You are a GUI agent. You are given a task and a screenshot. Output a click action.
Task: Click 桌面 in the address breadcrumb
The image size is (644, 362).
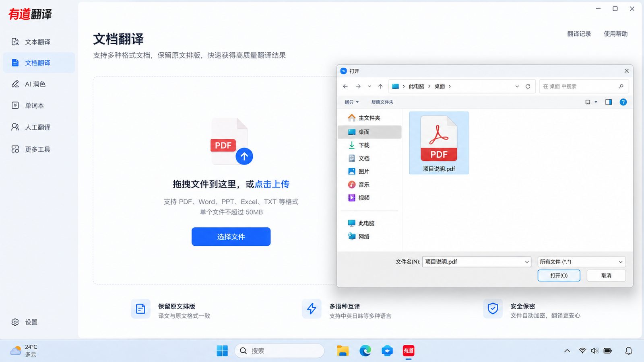point(440,86)
